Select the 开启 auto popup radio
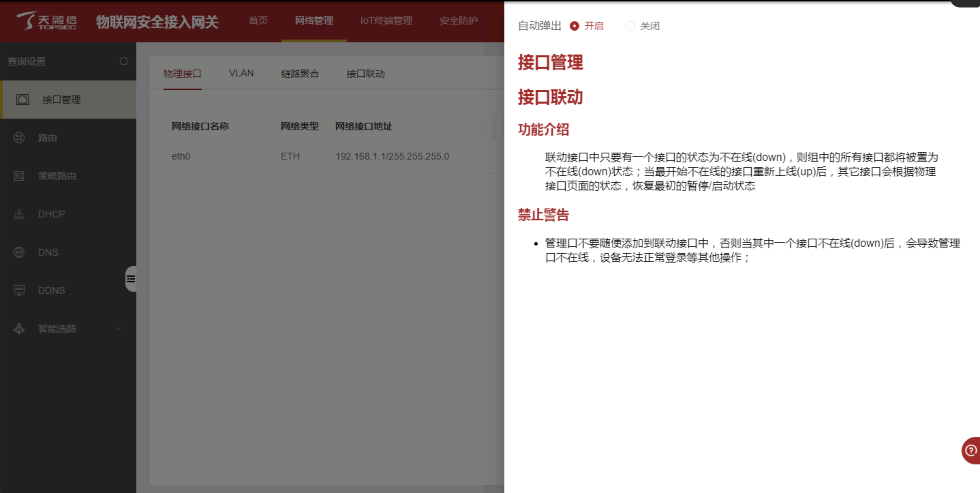 point(574,26)
